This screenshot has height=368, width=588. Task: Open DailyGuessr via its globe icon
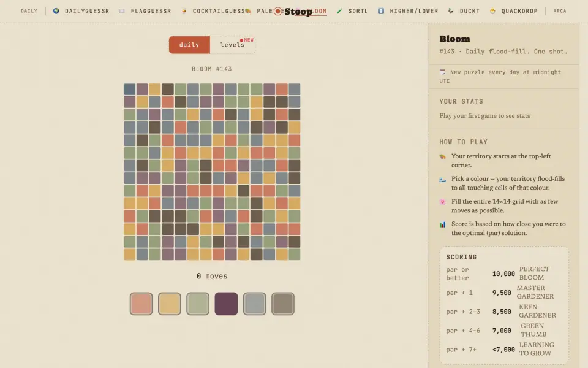point(56,11)
